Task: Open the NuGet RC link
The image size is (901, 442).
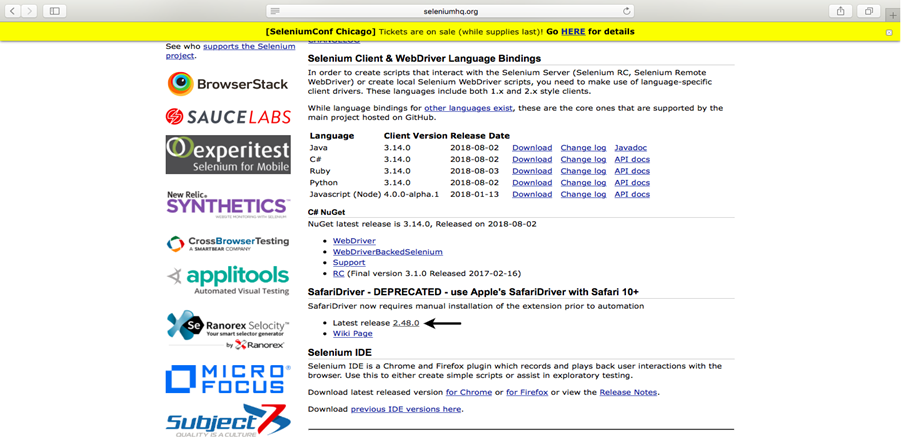Action: (338, 274)
